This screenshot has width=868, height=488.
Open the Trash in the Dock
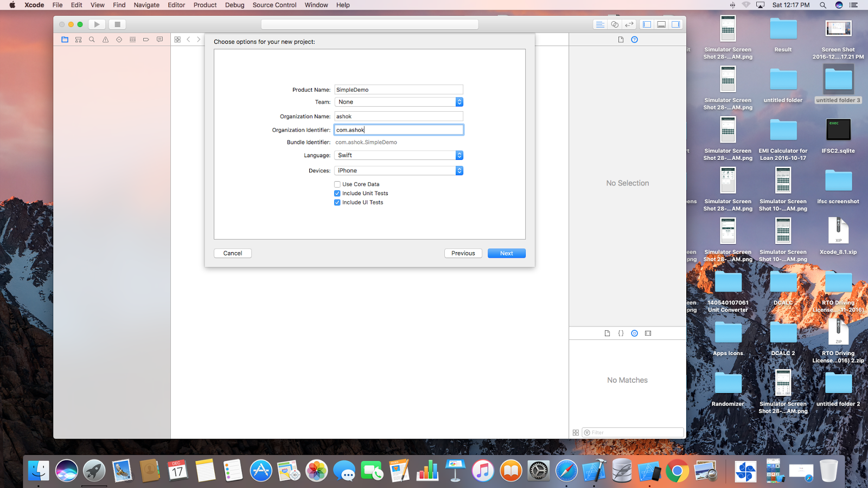(x=829, y=471)
